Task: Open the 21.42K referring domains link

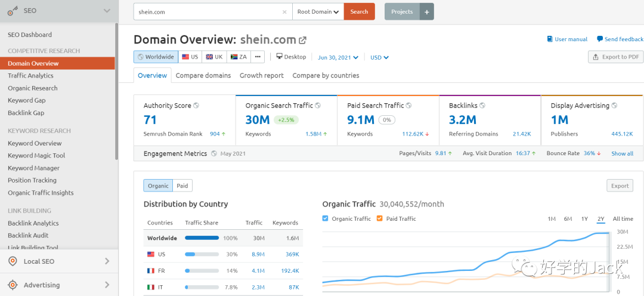Action: 522,134
